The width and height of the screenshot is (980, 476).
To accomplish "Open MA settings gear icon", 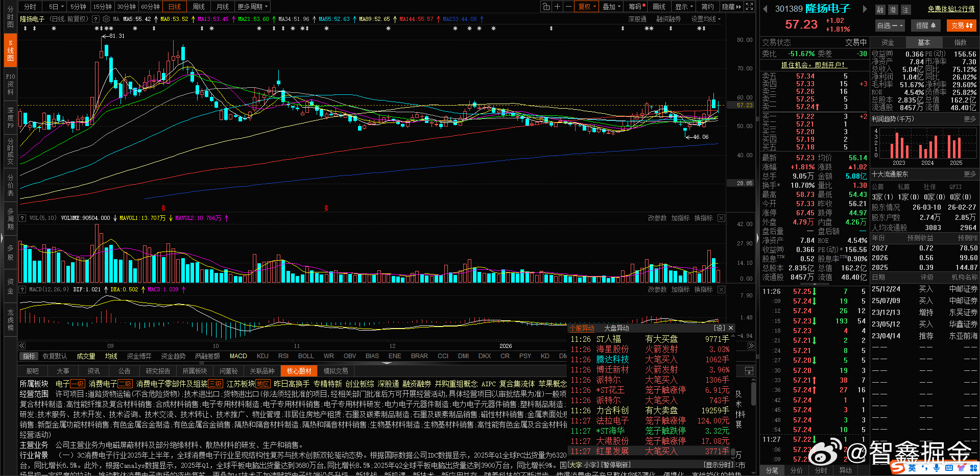I will [x=106, y=19].
